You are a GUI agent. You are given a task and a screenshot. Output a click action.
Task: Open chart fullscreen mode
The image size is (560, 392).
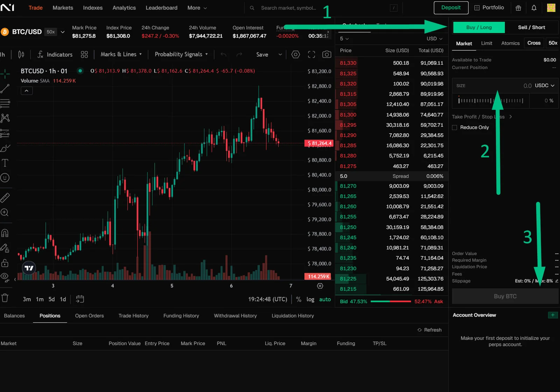click(311, 54)
